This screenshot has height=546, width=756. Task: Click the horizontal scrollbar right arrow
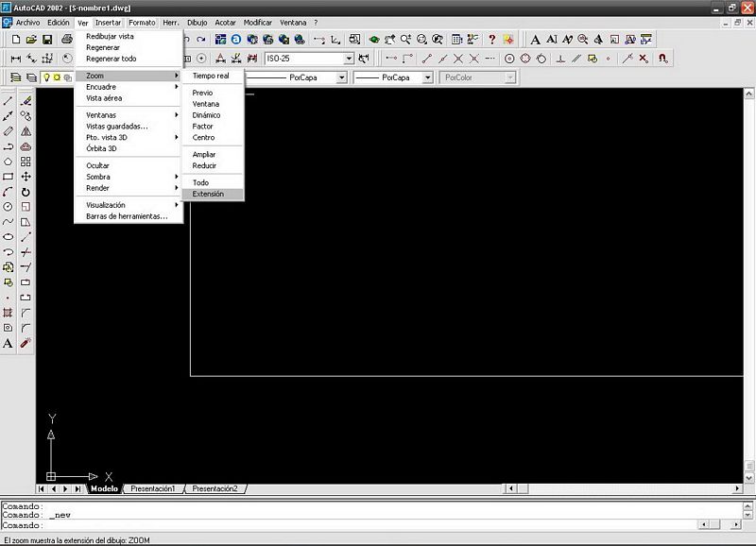point(737,488)
